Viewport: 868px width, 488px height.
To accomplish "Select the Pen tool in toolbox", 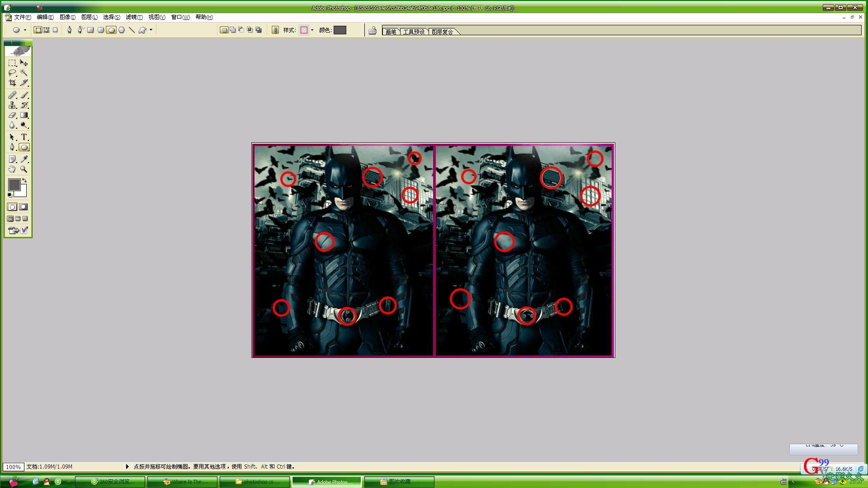I will tap(12, 147).
